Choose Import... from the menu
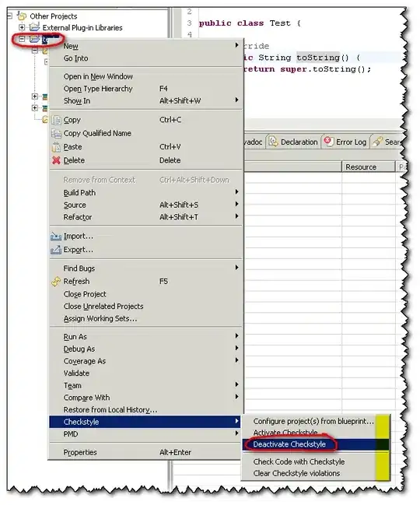Viewport: 420px width, 505px height. (145, 237)
